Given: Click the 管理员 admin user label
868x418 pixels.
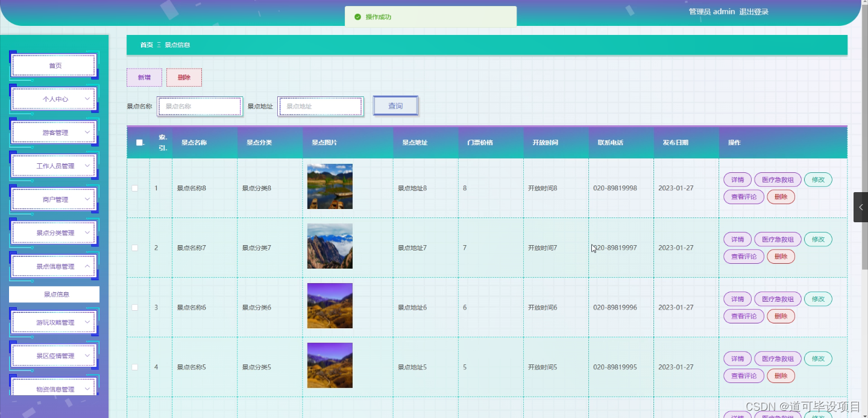Looking at the screenshot, I should pos(712,11).
